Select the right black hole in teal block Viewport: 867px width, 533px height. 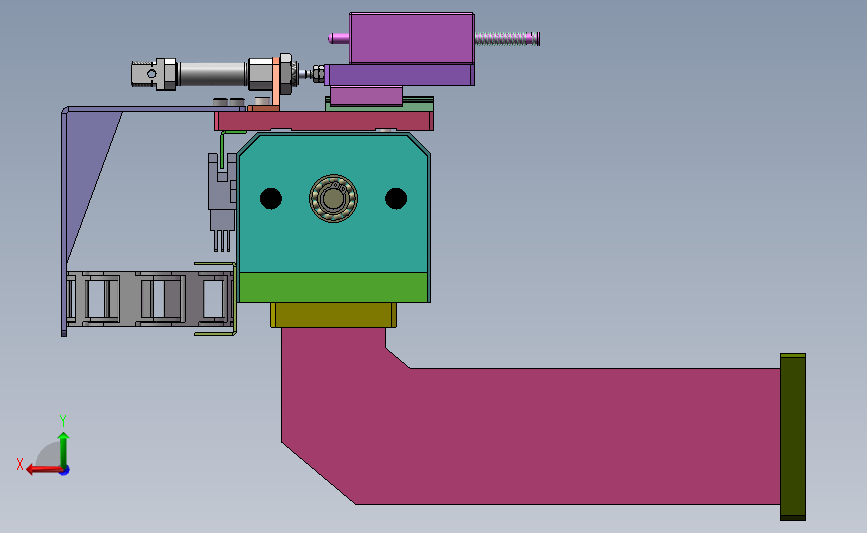(396, 198)
